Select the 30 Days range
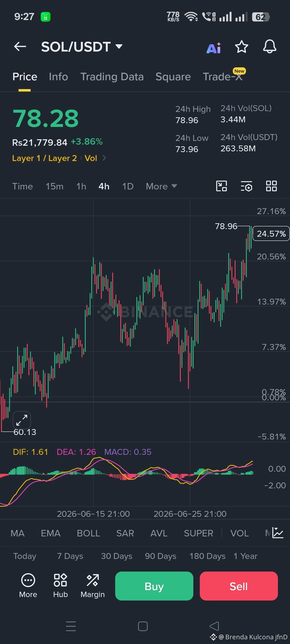 coord(117,556)
